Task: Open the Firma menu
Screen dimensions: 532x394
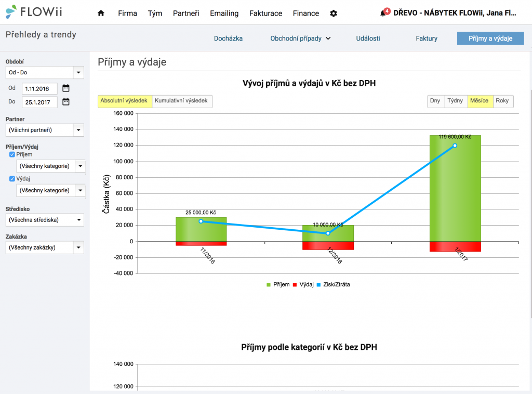Action: click(x=128, y=13)
